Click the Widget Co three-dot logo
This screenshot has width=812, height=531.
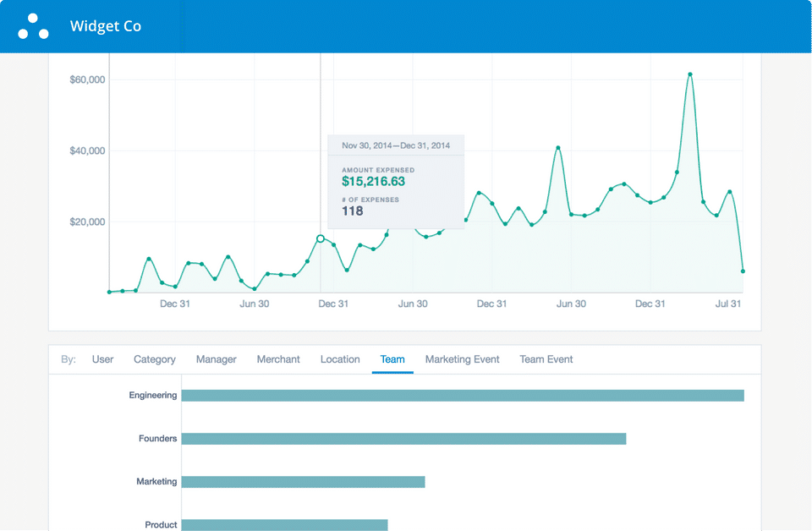click(x=33, y=26)
